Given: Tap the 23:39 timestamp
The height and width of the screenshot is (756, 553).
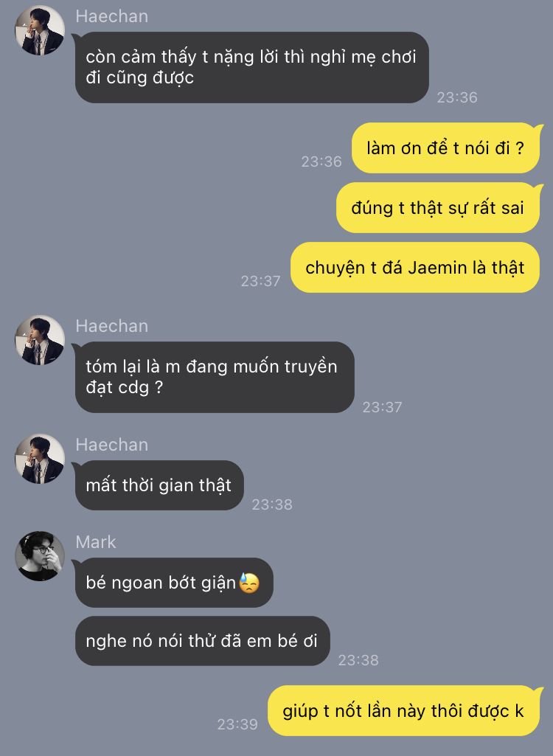Looking at the screenshot, I should click(237, 724).
